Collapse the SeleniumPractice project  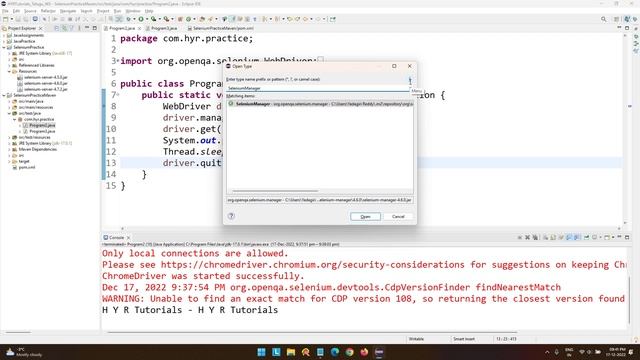click(4, 47)
